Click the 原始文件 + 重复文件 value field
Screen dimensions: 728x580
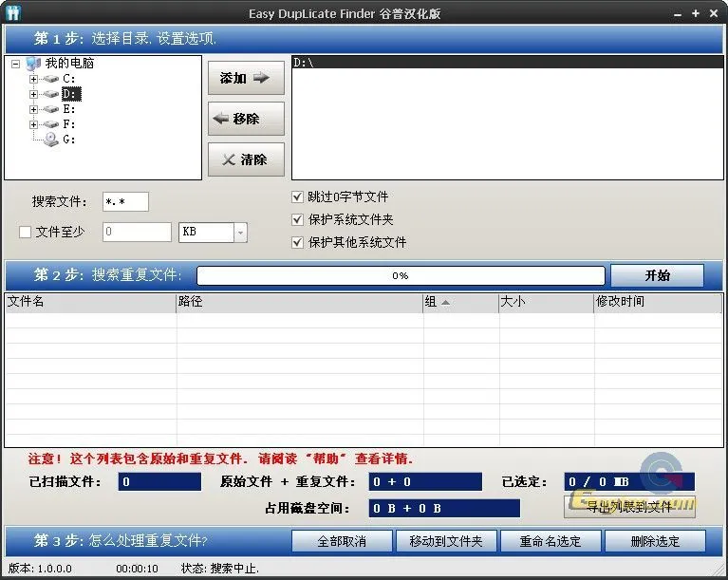425,481
